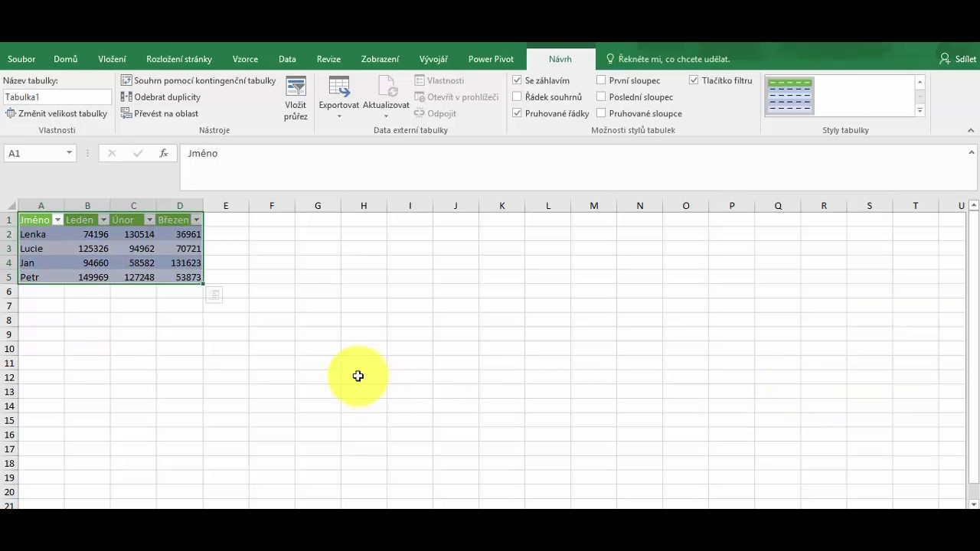
Task: Click the Exportovat table icon
Action: click(x=338, y=86)
